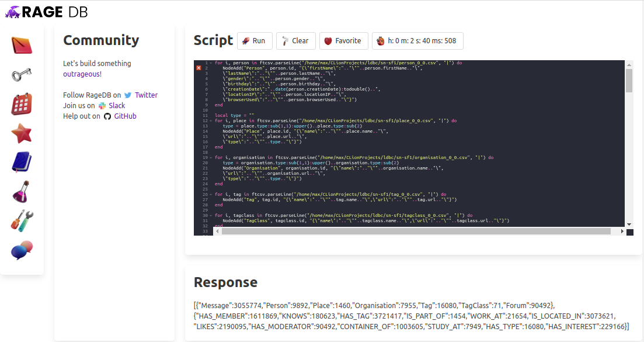Open the silver key icon page
This screenshot has width=644, height=342.
[x=22, y=74]
